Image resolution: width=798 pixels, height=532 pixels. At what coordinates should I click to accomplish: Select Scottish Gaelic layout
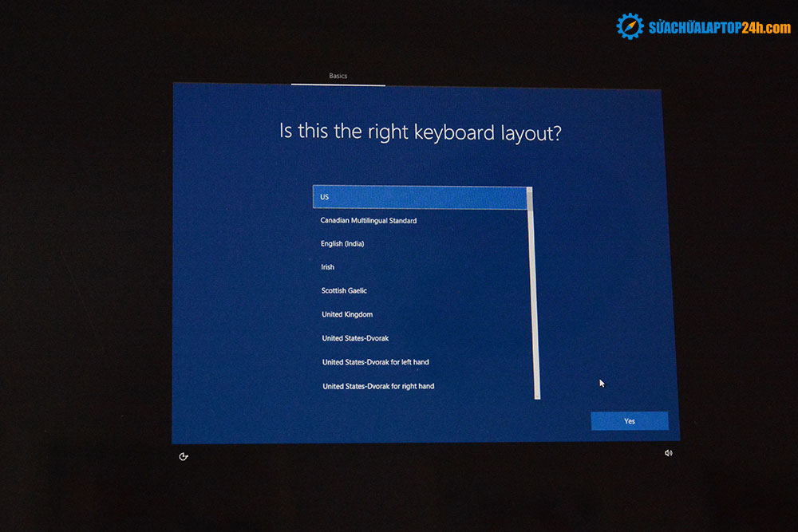[x=344, y=290]
